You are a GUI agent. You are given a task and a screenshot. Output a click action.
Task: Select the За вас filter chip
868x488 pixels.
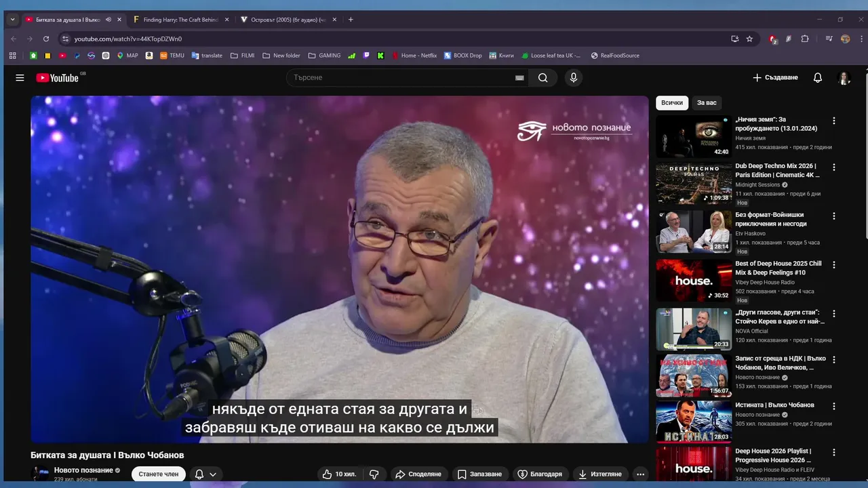(707, 103)
